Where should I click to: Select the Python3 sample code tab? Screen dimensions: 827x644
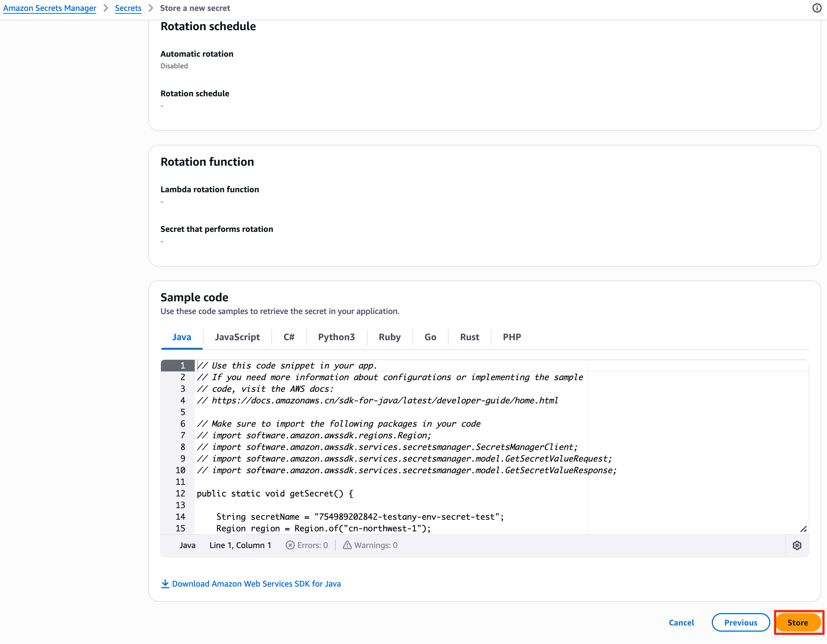336,337
